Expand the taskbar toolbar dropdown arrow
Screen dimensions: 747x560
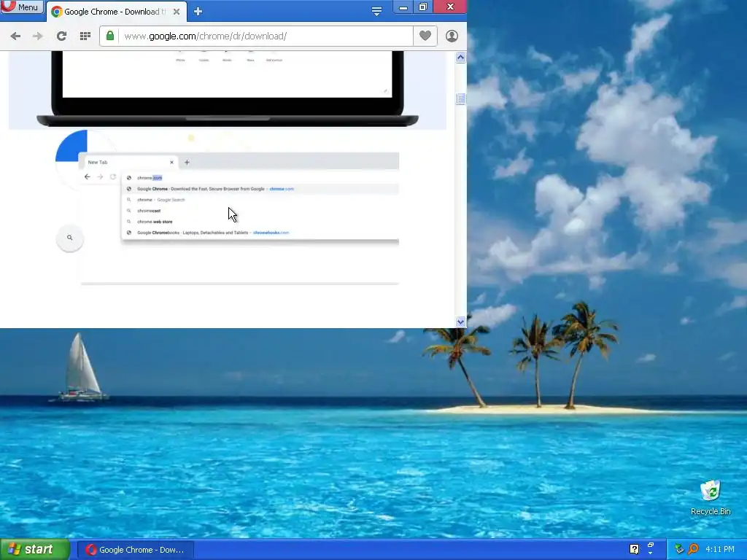[650, 554]
